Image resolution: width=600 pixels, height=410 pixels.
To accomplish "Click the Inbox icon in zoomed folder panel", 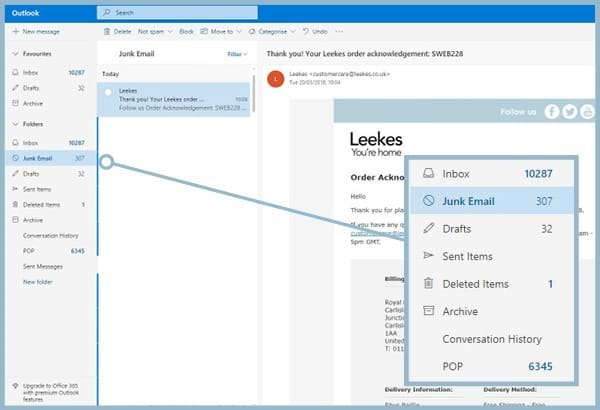I will [x=429, y=173].
